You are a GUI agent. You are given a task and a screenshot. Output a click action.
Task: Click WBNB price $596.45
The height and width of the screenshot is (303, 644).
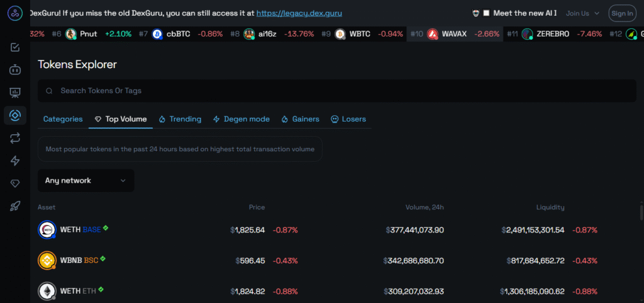(x=250, y=261)
